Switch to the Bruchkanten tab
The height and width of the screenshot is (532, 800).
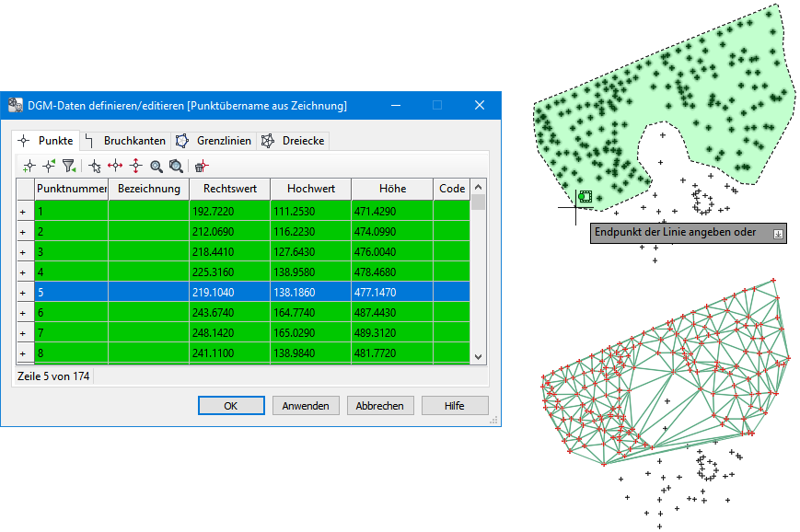click(126, 141)
